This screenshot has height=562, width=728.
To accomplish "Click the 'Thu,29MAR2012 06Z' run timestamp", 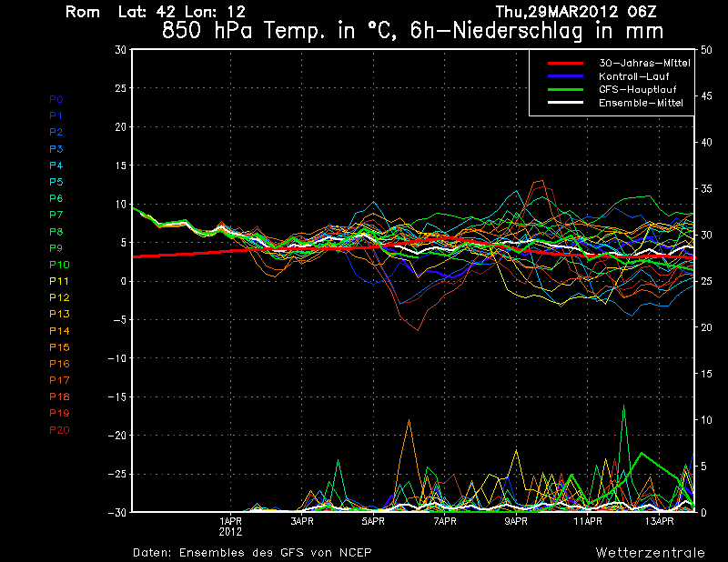I will (x=575, y=12).
